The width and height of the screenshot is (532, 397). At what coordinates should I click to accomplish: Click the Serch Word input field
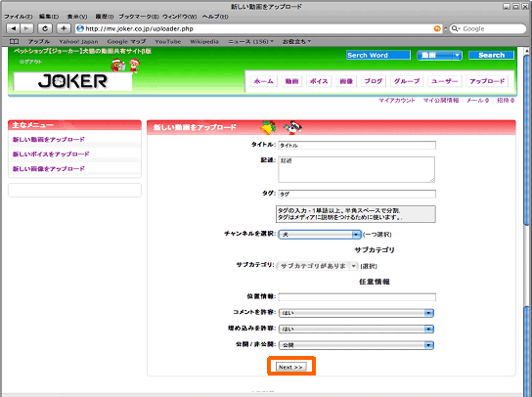(377, 55)
